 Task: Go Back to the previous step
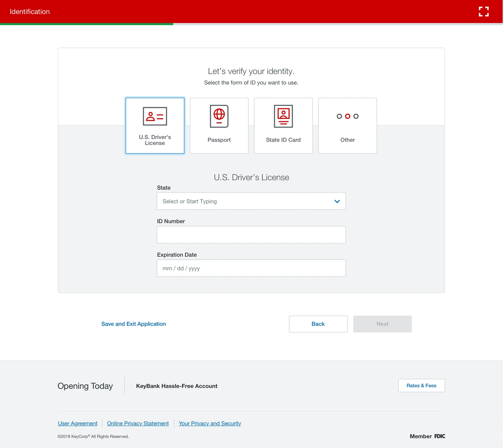[x=318, y=324]
